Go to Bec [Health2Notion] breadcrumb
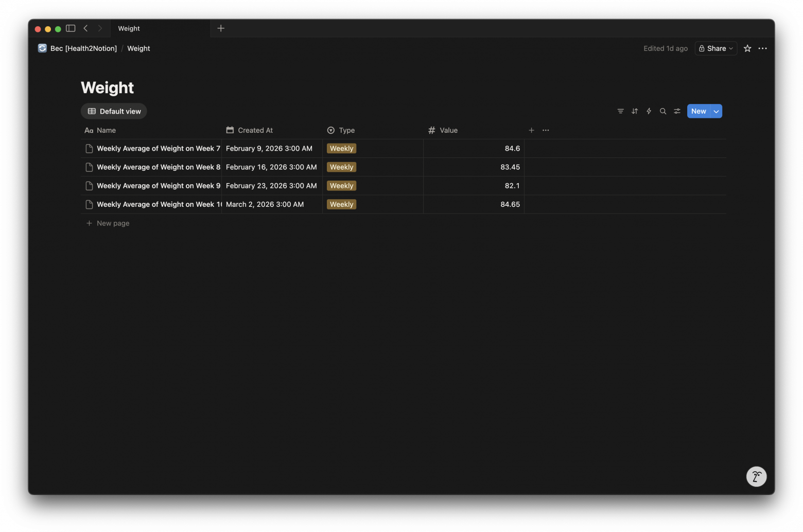This screenshot has height=532, width=803. point(83,48)
